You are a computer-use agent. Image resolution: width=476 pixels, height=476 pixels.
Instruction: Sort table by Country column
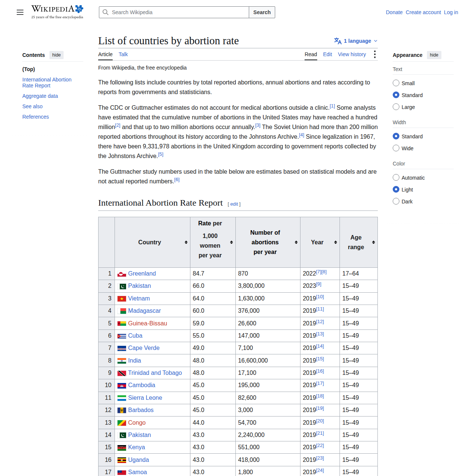point(152,242)
